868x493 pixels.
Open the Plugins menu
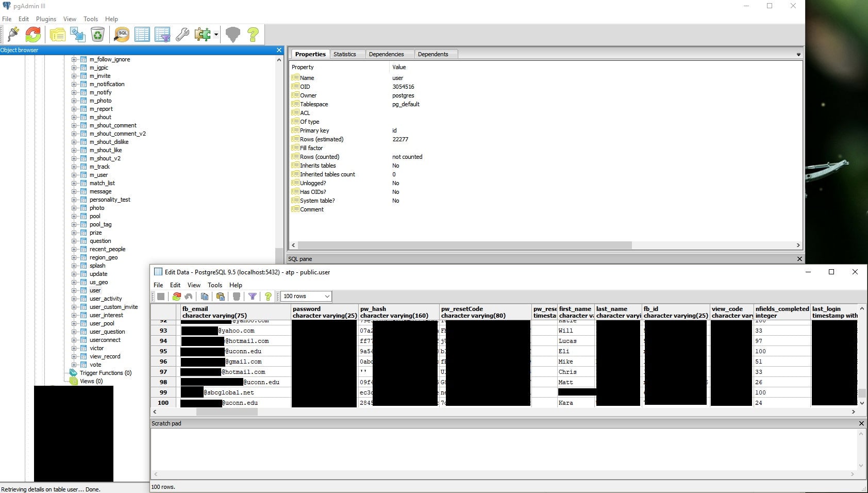point(46,19)
